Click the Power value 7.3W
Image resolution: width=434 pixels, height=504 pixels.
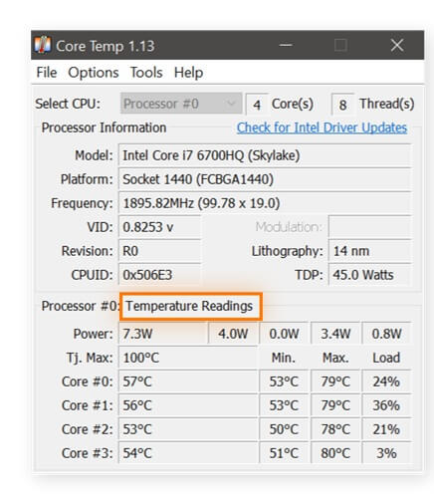point(163,334)
